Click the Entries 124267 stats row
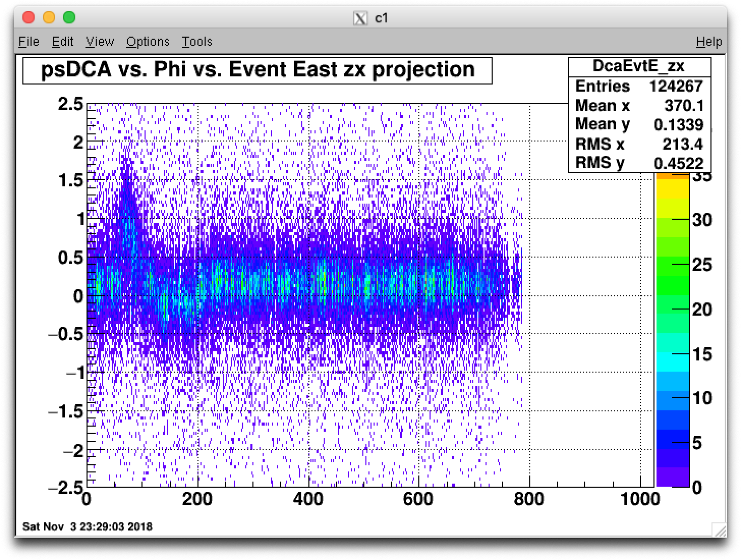This screenshot has width=741, height=560. point(639,86)
